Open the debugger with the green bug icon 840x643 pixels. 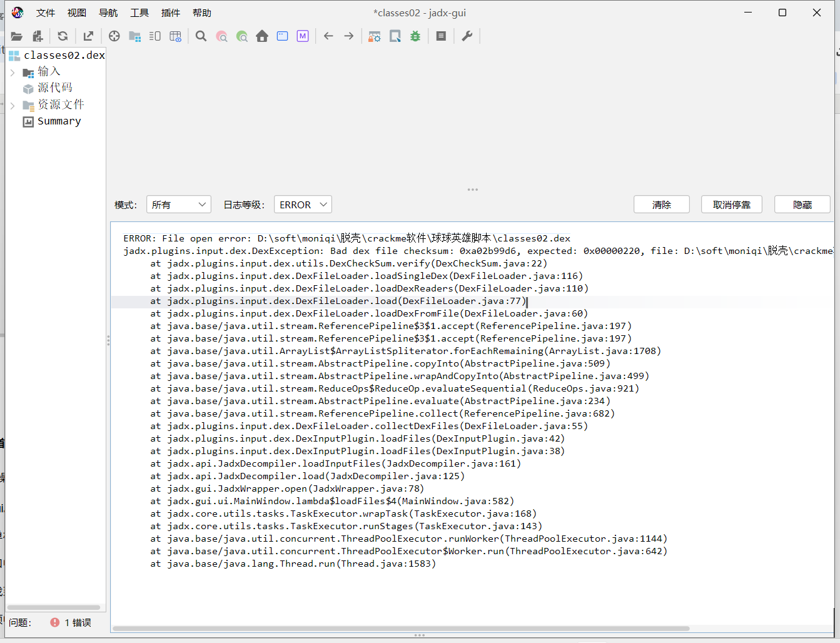tap(415, 36)
